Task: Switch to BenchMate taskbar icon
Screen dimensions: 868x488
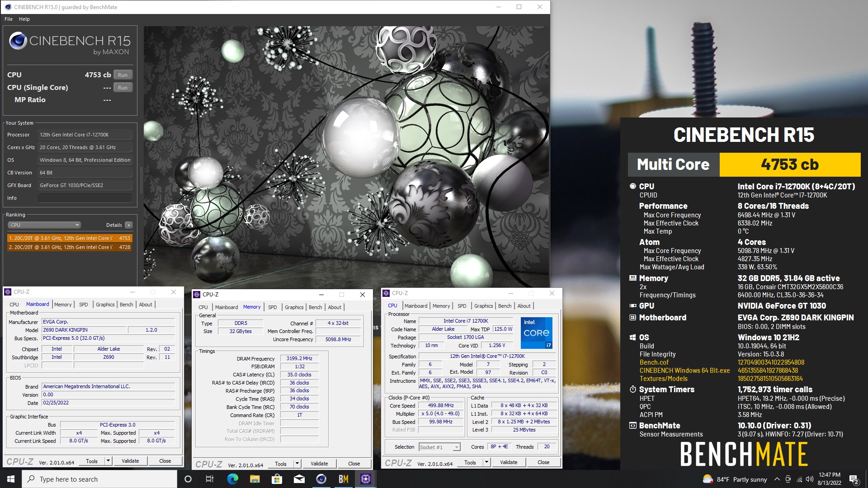Action: [x=344, y=479]
